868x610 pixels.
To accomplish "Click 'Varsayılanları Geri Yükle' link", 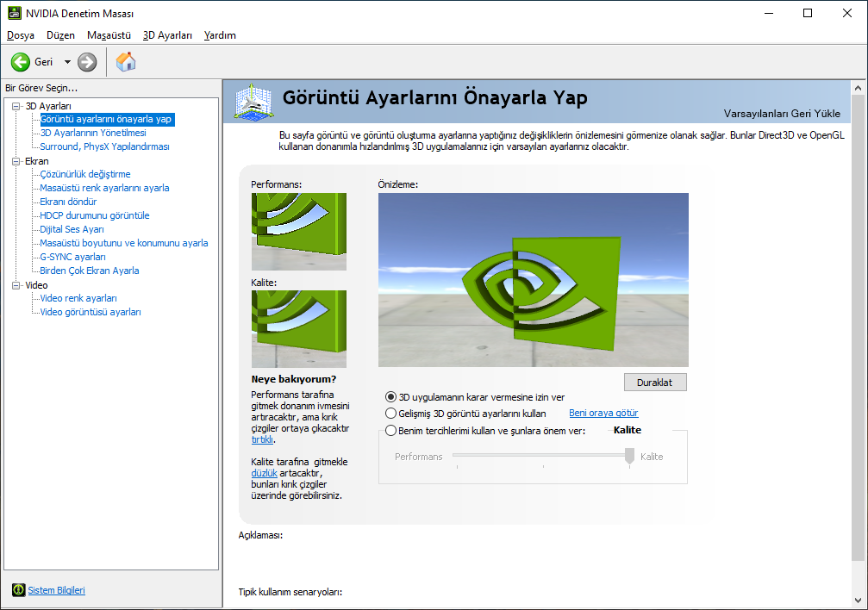I will [782, 114].
